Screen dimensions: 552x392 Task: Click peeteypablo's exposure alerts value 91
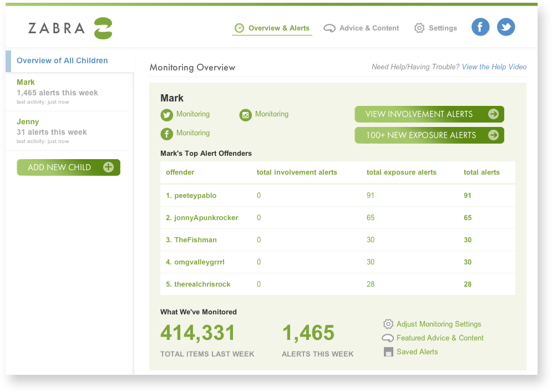(371, 196)
